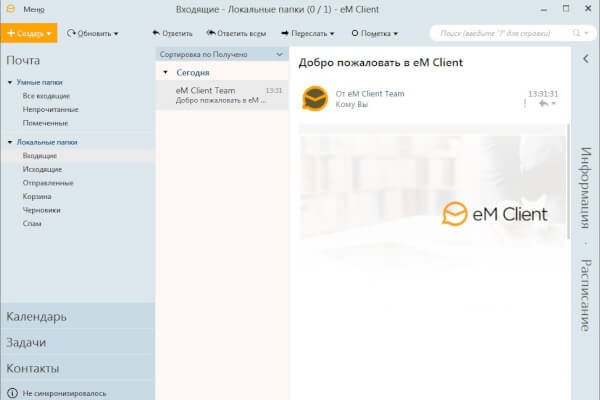Maximize the eM Client window
This screenshot has width=600, height=400.
[566, 8]
